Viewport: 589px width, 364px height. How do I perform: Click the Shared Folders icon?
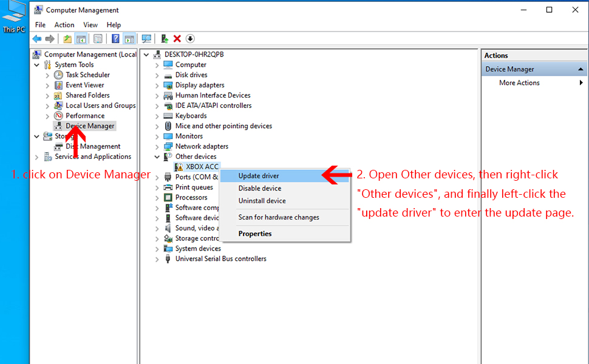(x=58, y=95)
